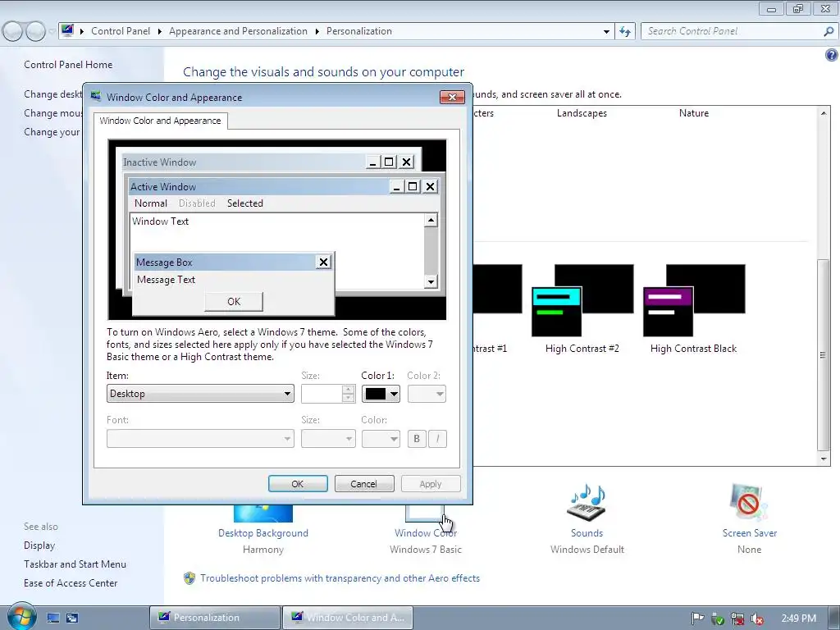Click the Inactive Window preview close icon
This screenshot has height=630, width=840.
click(x=407, y=162)
